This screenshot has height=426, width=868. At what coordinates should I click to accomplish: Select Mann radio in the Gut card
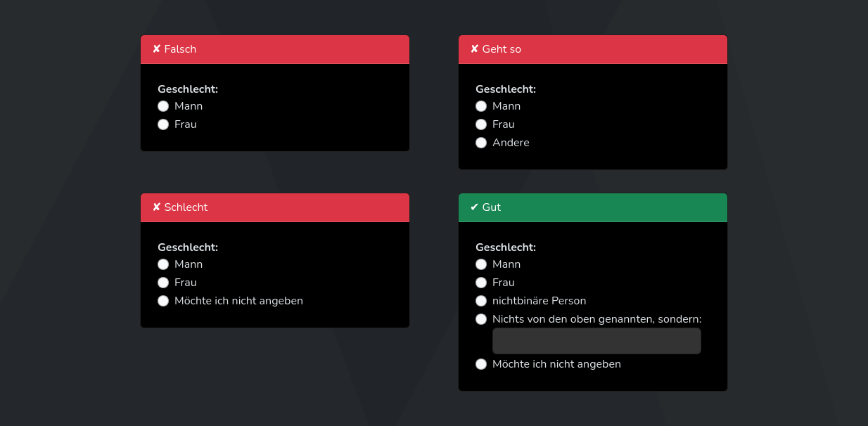click(481, 264)
